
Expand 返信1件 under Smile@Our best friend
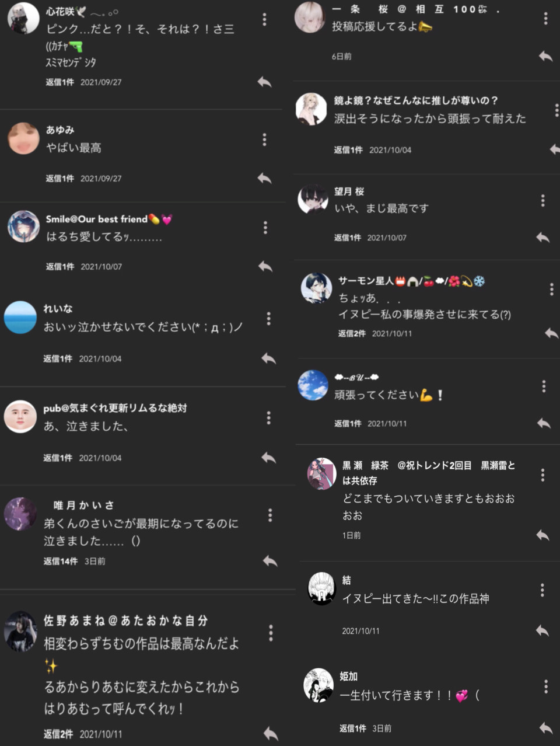click(x=60, y=266)
